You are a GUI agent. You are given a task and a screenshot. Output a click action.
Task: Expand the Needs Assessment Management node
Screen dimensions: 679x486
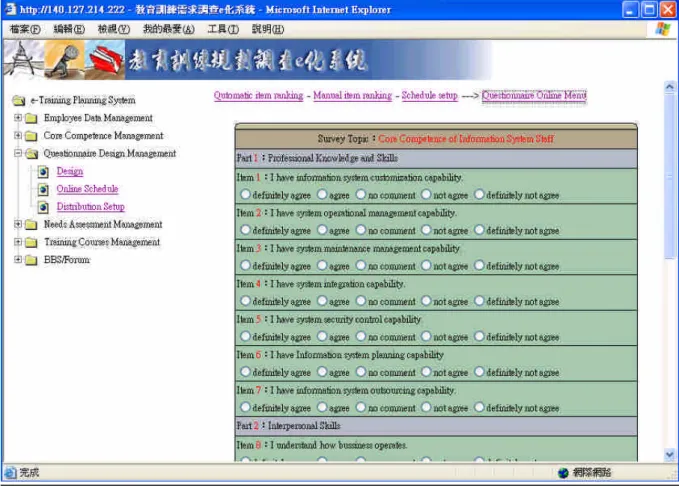coord(18,224)
